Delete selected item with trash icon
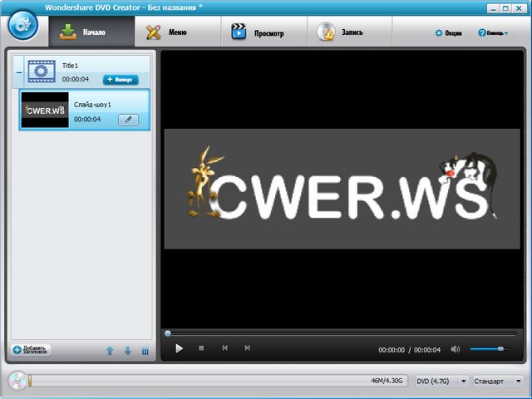The width and height of the screenshot is (532, 399). [145, 351]
